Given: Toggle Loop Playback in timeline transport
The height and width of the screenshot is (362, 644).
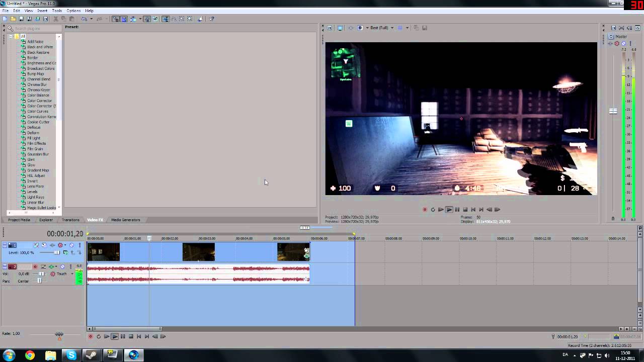Looking at the screenshot, I should pos(99,336).
